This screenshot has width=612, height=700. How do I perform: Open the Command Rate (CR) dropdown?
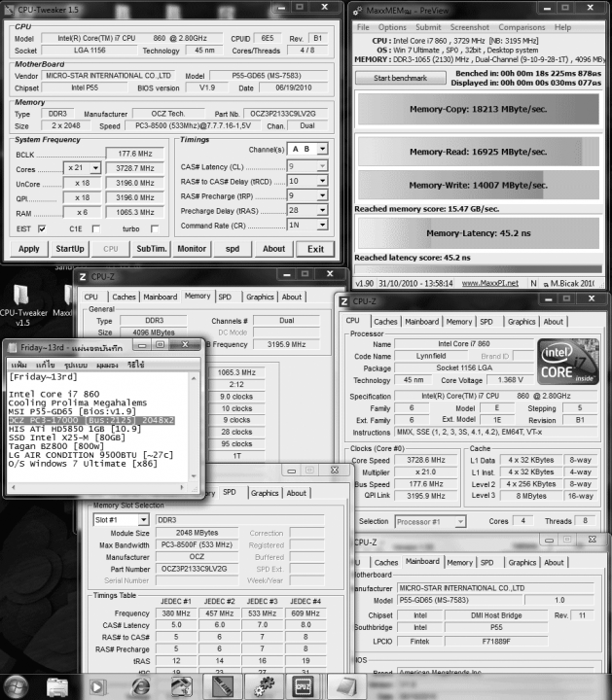[x=322, y=225]
